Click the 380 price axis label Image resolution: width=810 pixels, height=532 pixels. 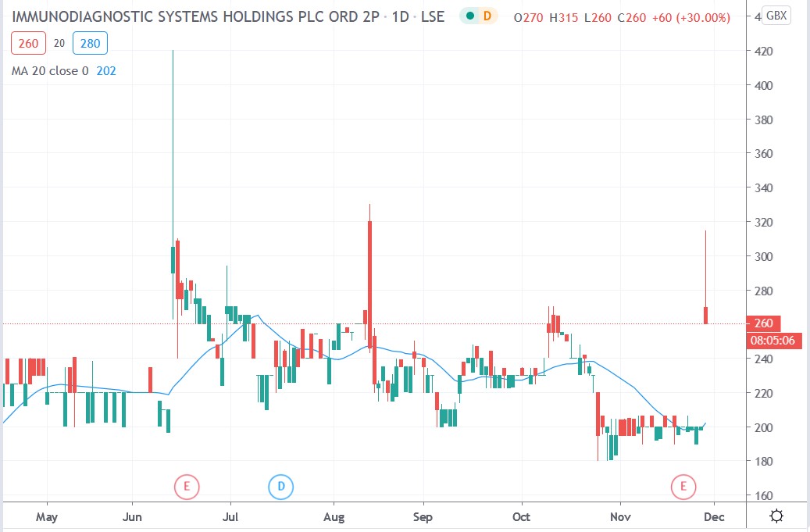[x=763, y=120]
